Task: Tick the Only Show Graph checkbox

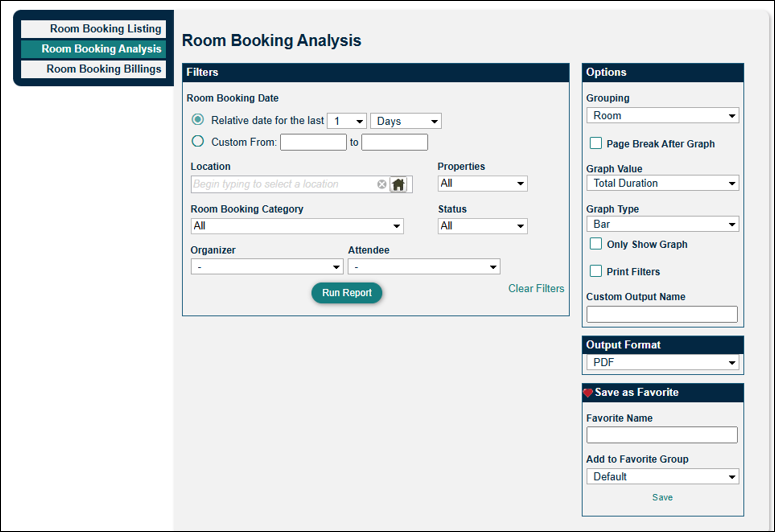Action: [596, 244]
